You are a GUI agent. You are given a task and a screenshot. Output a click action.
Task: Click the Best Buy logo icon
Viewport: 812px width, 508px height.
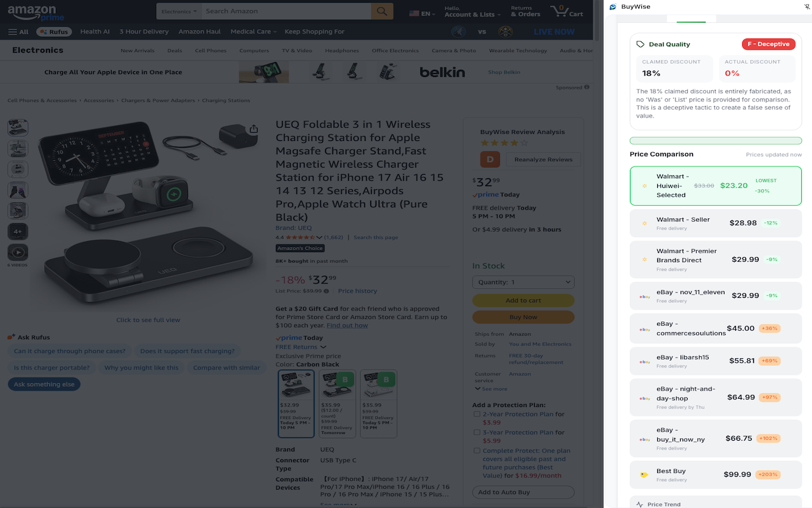[645, 475]
